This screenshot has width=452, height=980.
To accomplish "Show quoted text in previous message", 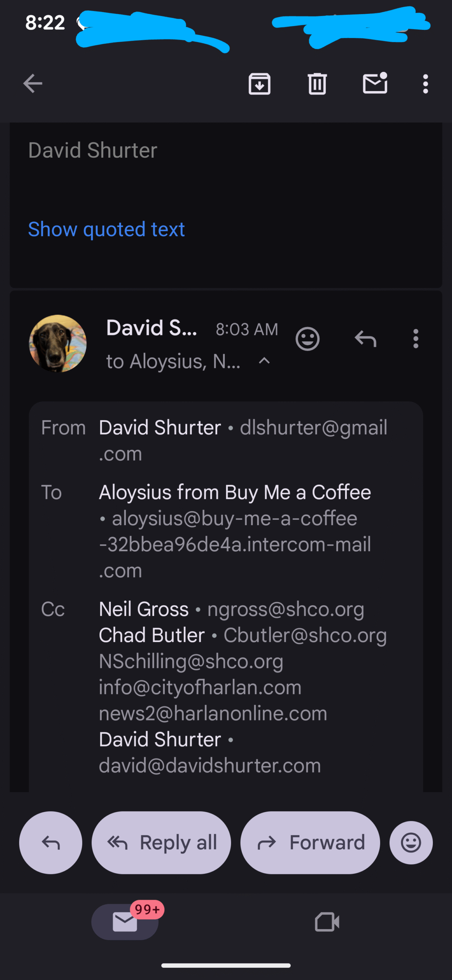I will [x=106, y=229].
